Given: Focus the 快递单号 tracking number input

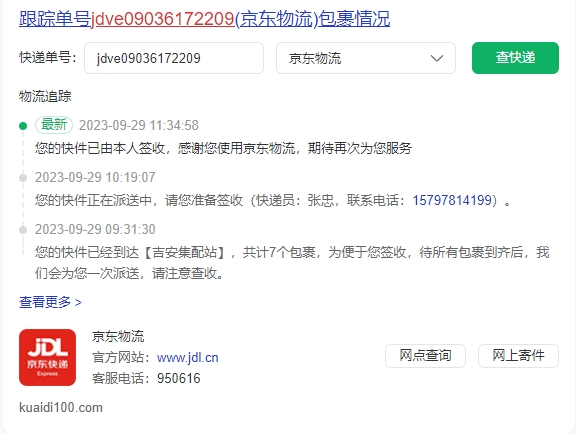Looking at the screenshot, I should coord(174,58).
